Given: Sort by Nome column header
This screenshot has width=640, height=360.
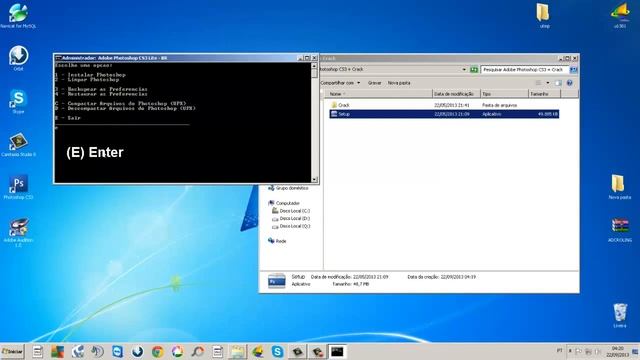Looking at the screenshot, I should point(378,94).
